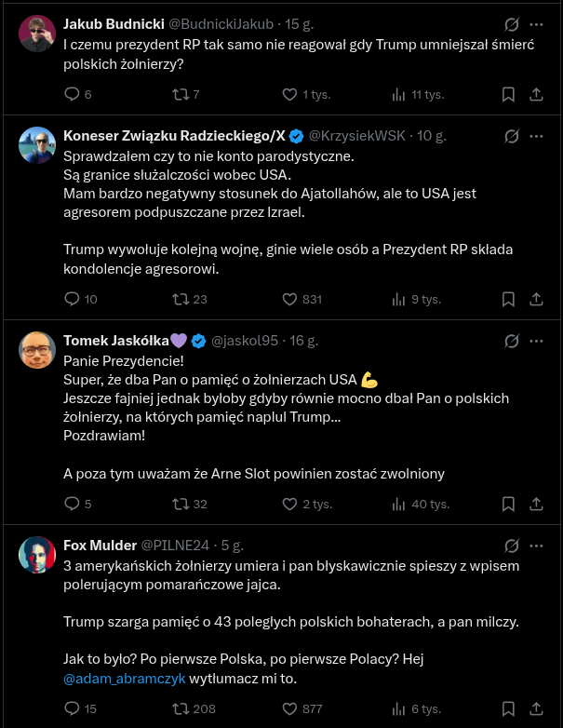563x728 pixels.
Task: Open Grok action on Jakub Budnicki's post
Action: pos(510,25)
